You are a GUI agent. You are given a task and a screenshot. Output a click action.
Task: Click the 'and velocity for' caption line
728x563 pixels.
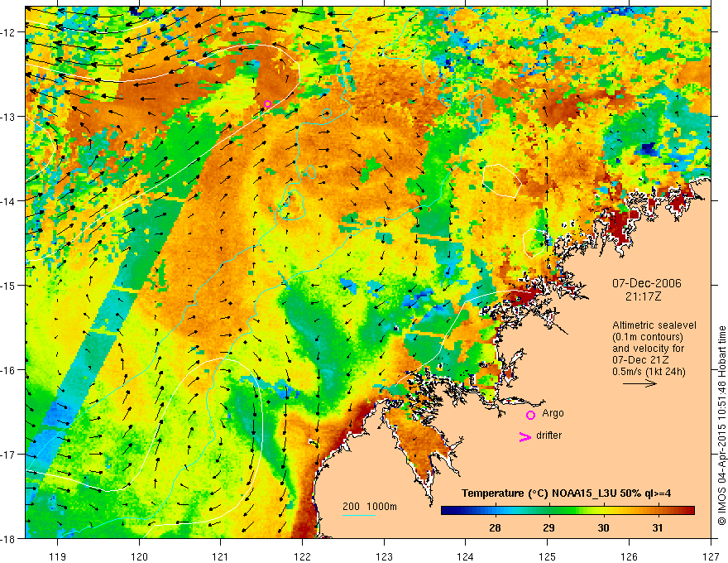point(648,349)
